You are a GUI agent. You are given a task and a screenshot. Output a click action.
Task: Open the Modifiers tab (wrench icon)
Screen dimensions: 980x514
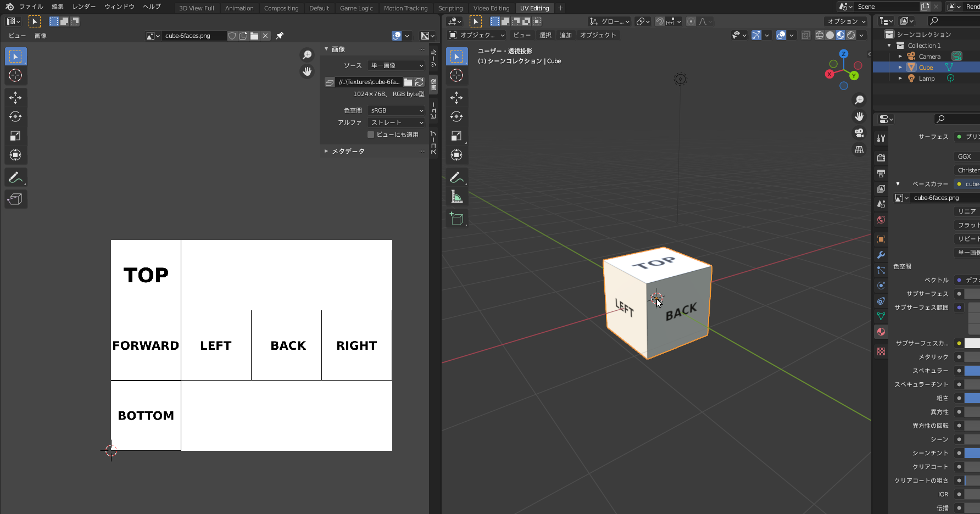pos(881,255)
